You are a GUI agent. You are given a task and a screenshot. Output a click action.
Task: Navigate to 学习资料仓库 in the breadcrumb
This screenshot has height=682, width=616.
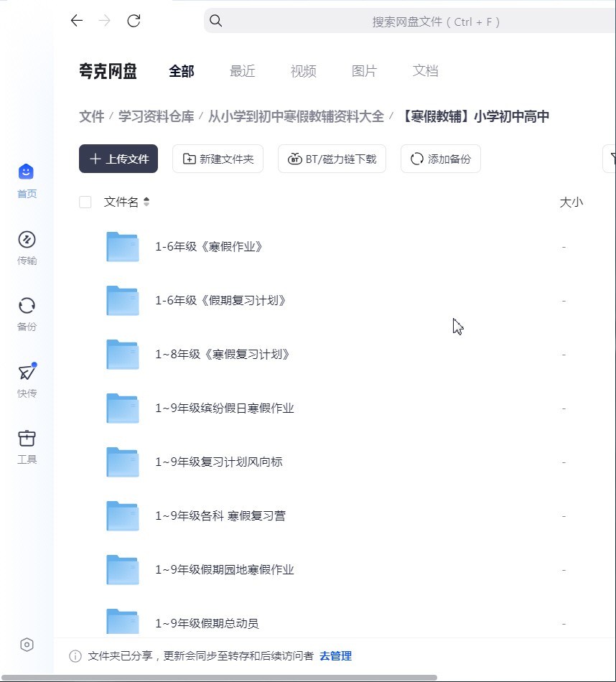157,116
